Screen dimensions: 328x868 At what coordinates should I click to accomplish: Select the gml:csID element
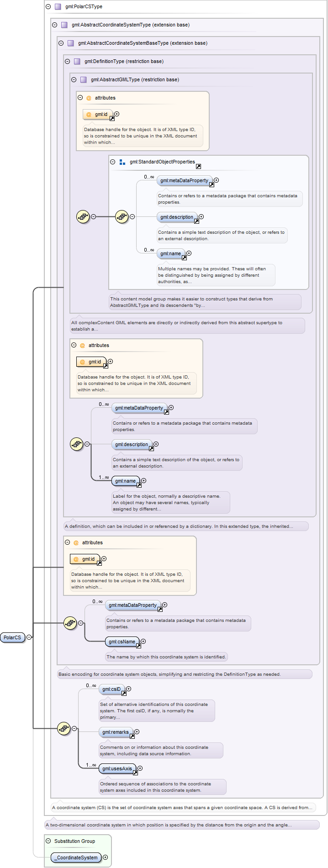coord(112,689)
